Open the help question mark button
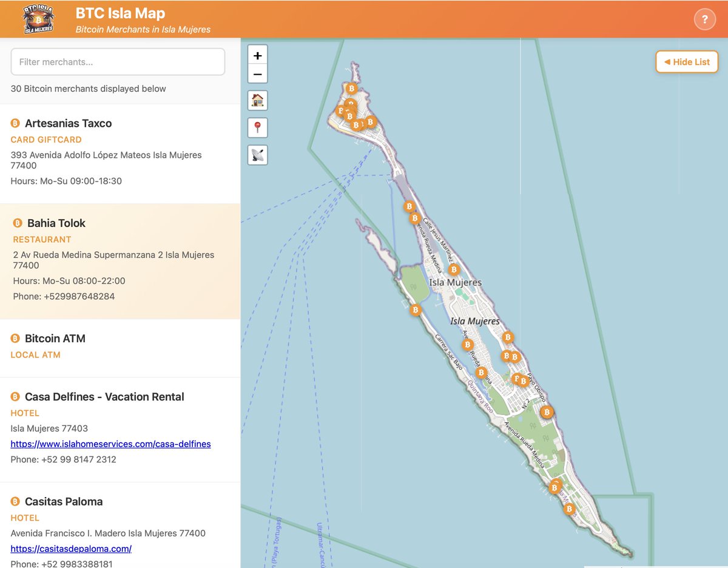 point(704,19)
